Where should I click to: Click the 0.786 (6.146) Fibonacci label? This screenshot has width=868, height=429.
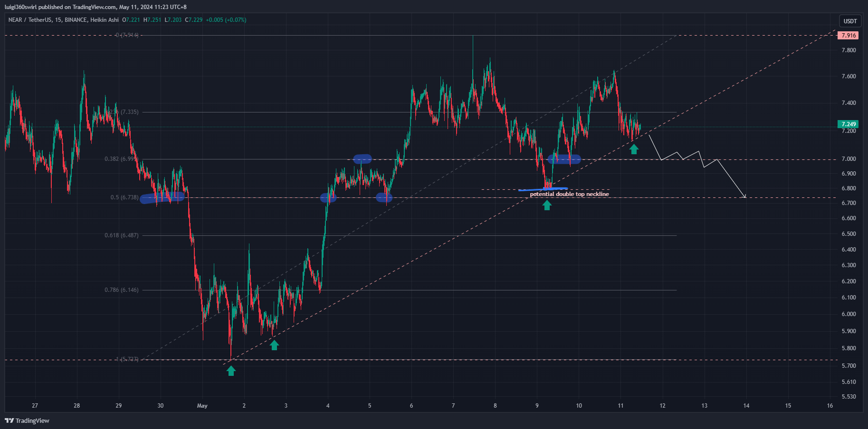coord(122,290)
